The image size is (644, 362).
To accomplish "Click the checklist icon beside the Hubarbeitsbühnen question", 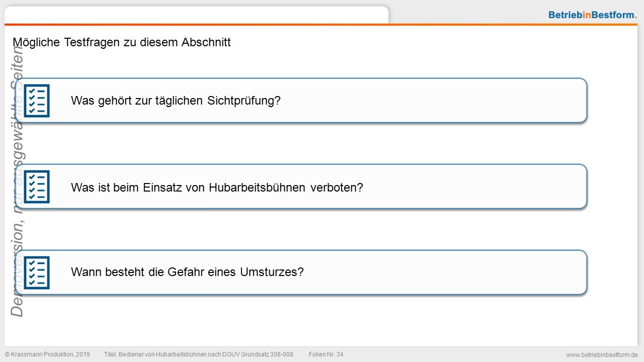I will 37,187.
